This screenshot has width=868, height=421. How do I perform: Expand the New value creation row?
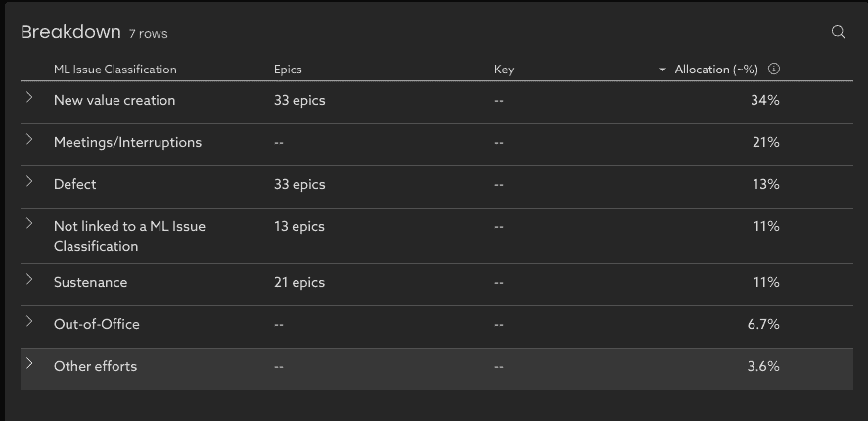click(x=29, y=98)
